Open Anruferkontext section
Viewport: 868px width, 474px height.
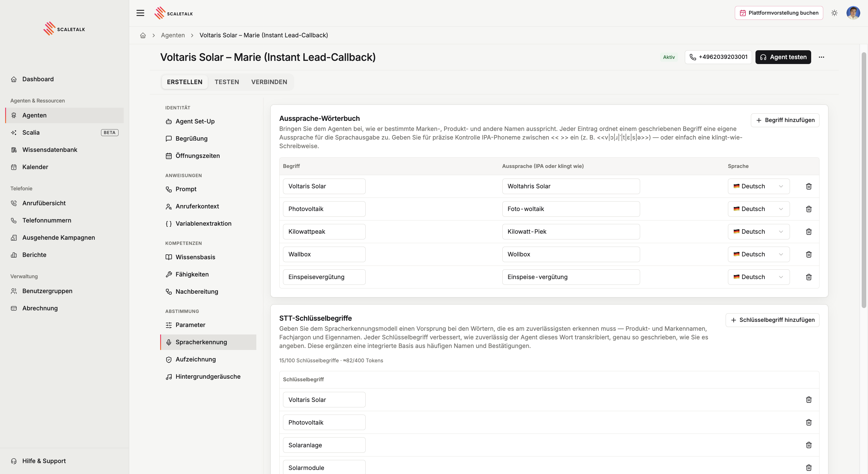point(208,206)
